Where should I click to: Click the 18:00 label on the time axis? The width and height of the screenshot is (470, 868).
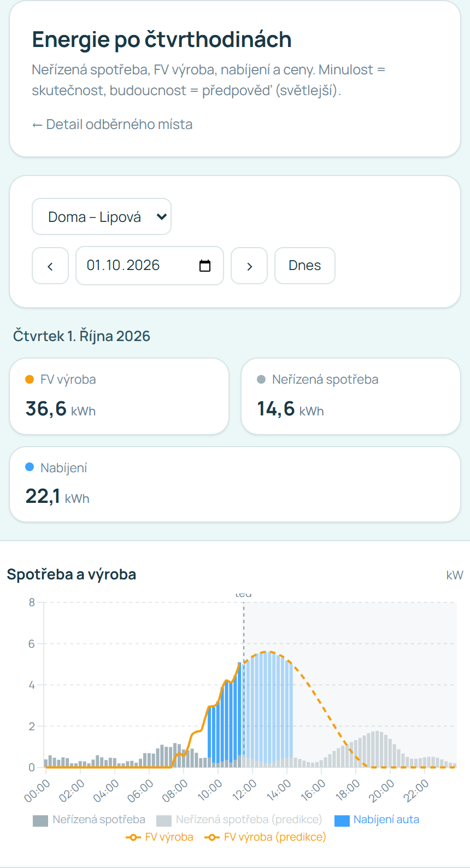[348, 790]
